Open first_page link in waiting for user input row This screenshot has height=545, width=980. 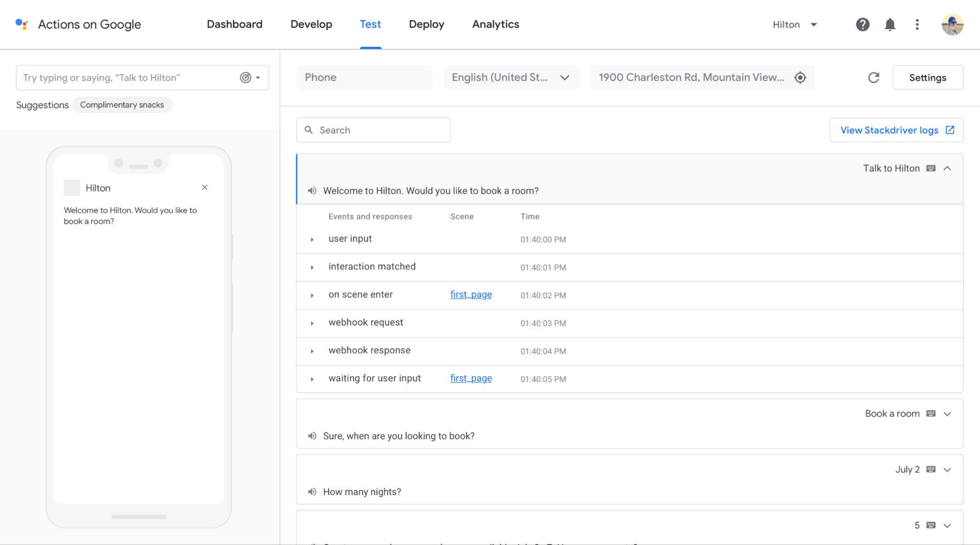coord(471,378)
